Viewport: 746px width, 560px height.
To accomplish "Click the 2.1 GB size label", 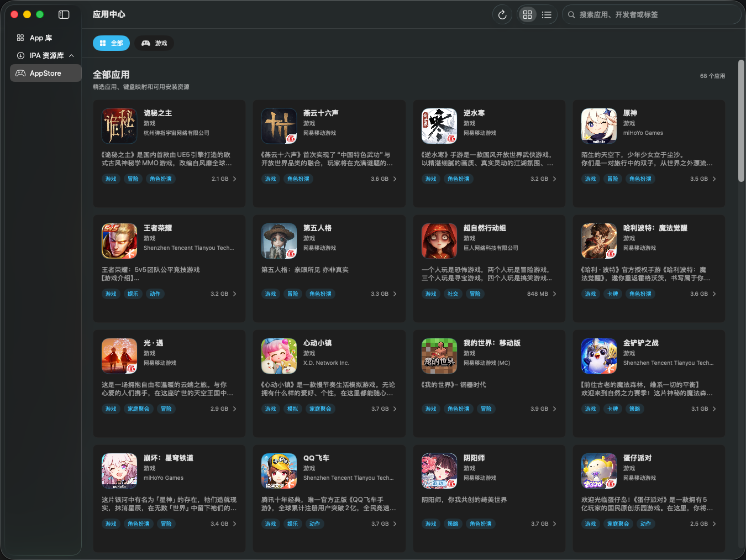I will click(220, 179).
